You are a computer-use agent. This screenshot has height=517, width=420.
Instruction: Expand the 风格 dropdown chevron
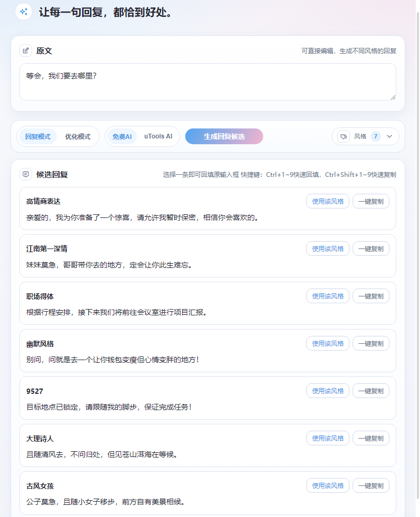pyautogui.click(x=389, y=136)
